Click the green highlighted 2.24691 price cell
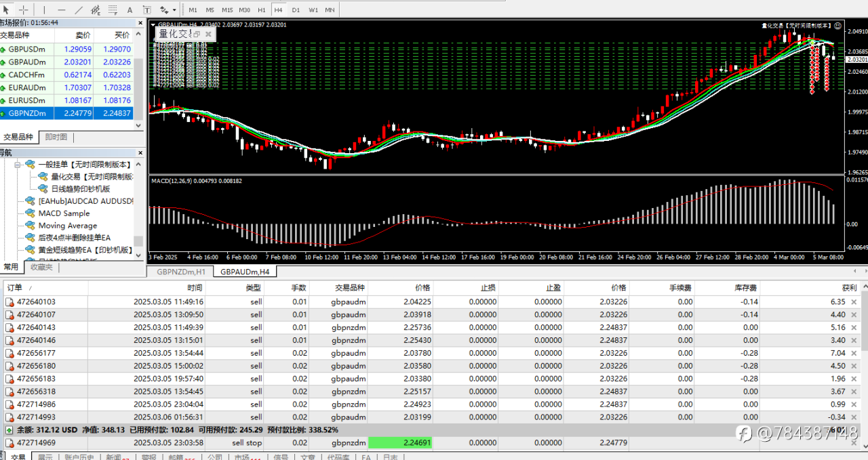This screenshot has width=868, height=460. point(399,443)
